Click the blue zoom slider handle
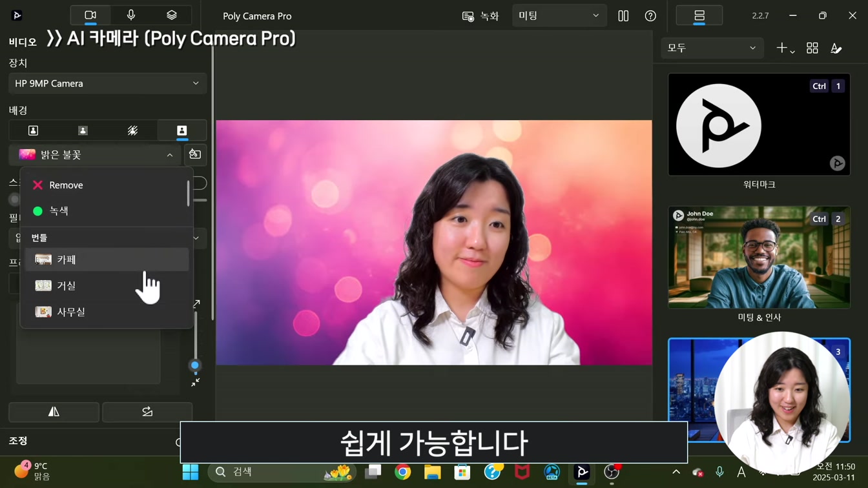Image resolution: width=868 pixels, height=488 pixels. click(x=194, y=365)
